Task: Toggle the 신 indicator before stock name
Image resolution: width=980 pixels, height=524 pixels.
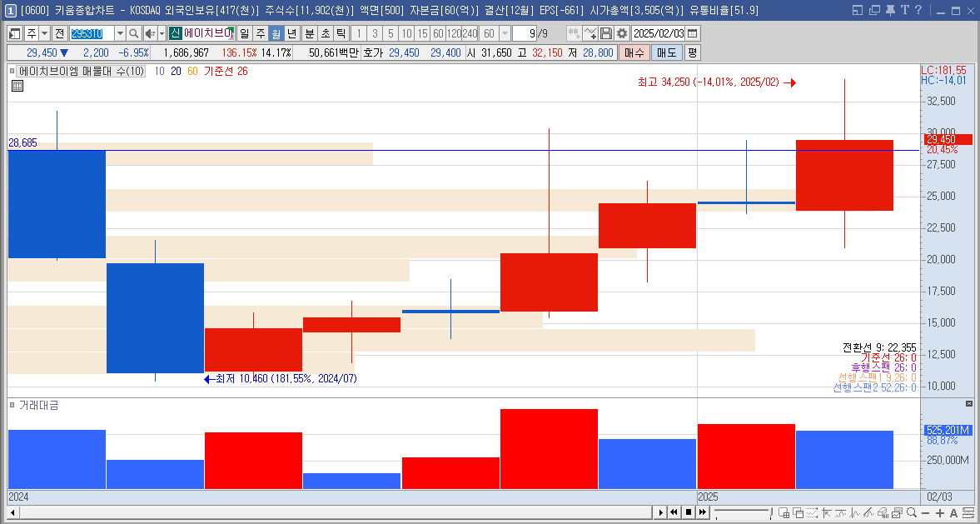Action: click(175, 33)
